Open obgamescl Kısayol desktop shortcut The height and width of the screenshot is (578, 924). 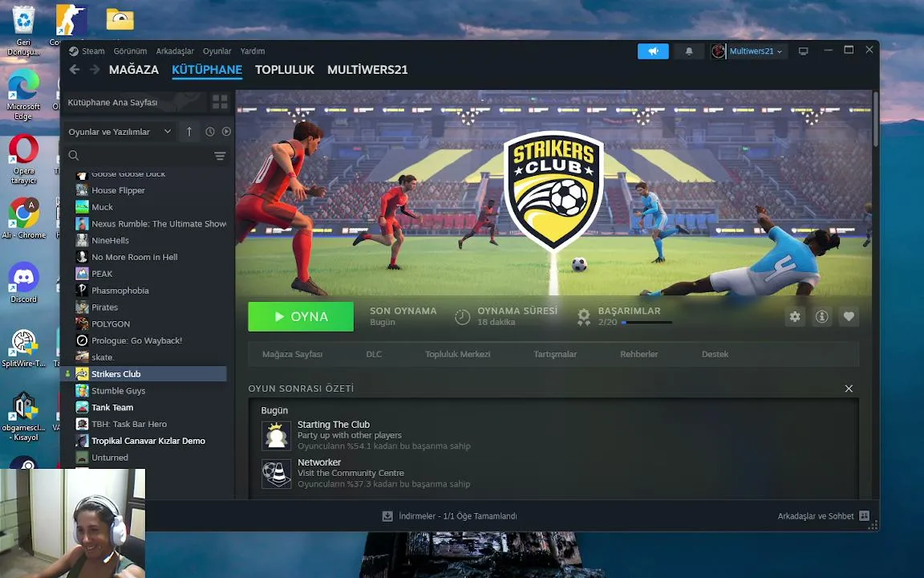[23, 416]
